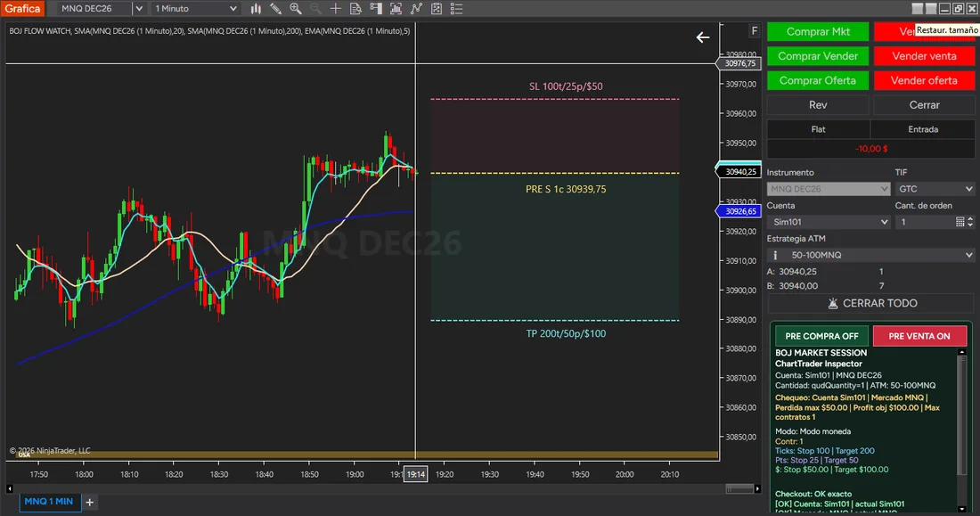Viewport: 980px width, 516px height.
Task: Toggle PRE VENTA ON button
Action: (x=919, y=336)
